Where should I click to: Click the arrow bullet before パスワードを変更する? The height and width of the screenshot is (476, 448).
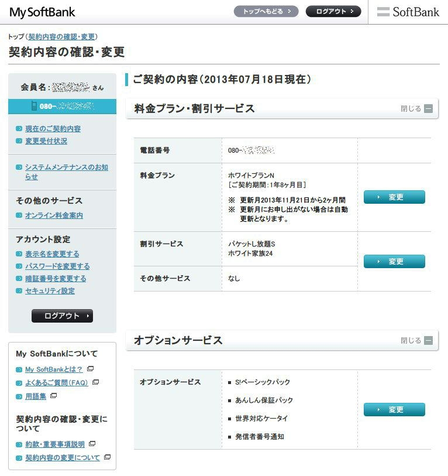point(19,266)
